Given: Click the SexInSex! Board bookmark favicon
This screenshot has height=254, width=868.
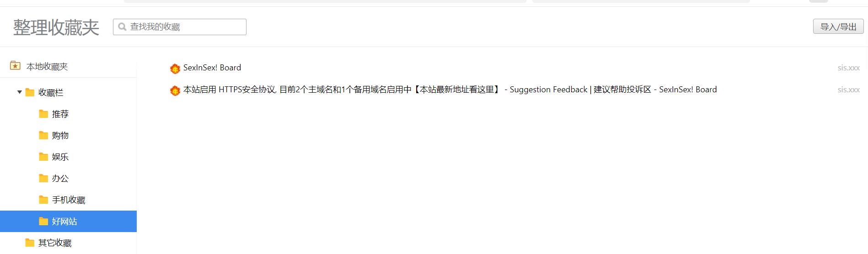Looking at the screenshot, I should 175,69.
